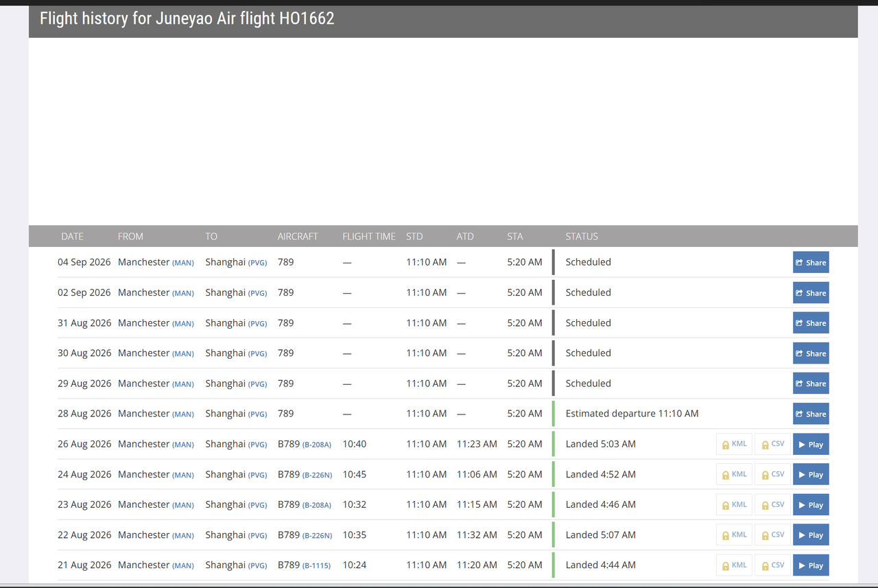Screen dimensions: 878x588
Task: Click the ATD column header
Action: (x=465, y=236)
